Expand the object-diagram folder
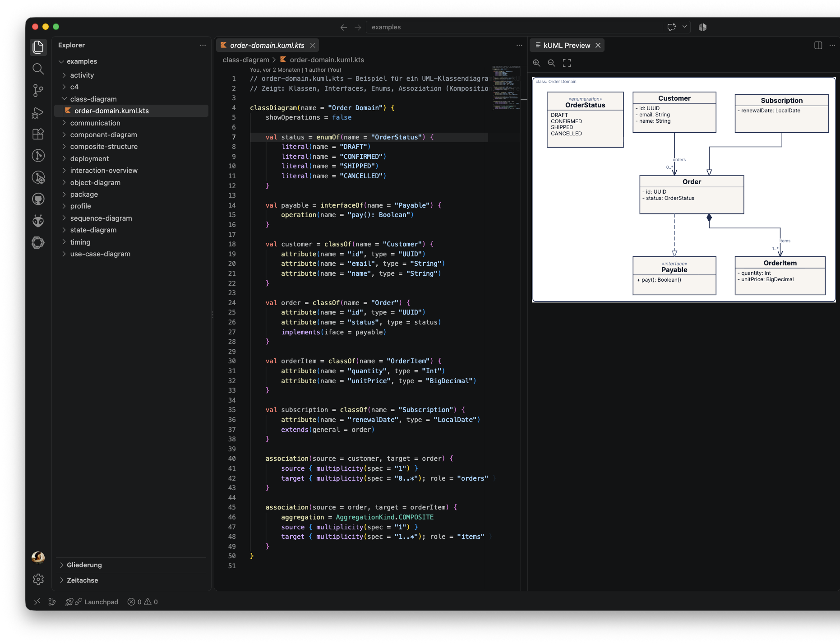This screenshot has width=840, height=644. point(131,182)
